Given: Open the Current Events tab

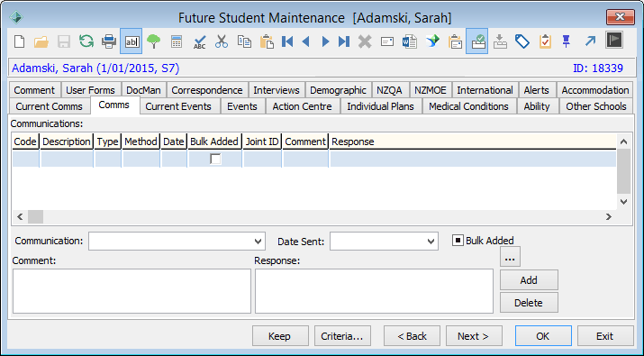Looking at the screenshot, I should point(178,106).
